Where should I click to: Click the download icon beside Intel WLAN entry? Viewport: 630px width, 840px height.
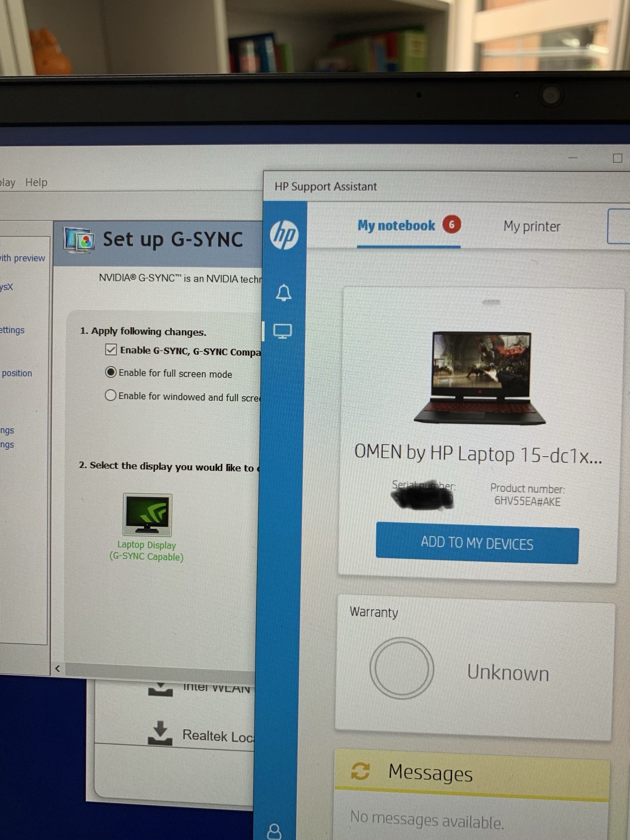tap(160, 689)
